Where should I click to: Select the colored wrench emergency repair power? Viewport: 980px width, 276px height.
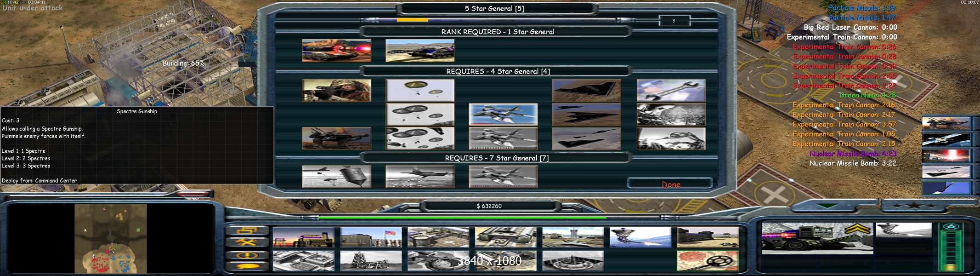pyautogui.click(x=671, y=90)
